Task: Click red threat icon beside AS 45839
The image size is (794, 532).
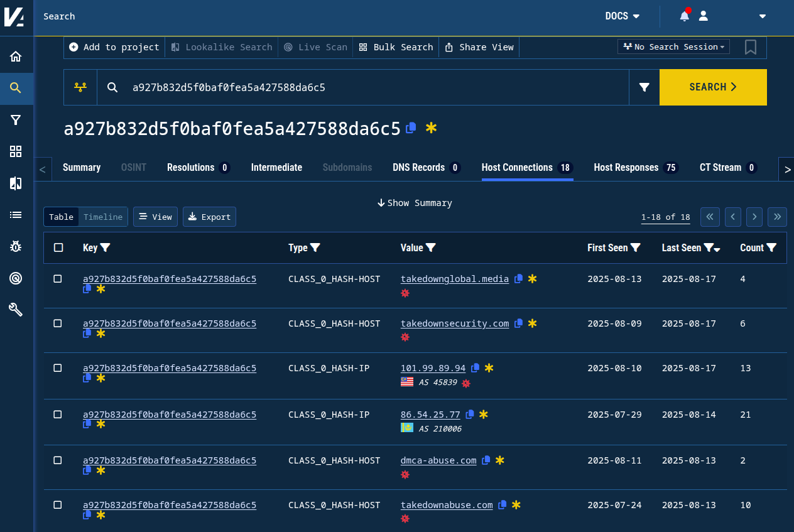Action: point(465,383)
